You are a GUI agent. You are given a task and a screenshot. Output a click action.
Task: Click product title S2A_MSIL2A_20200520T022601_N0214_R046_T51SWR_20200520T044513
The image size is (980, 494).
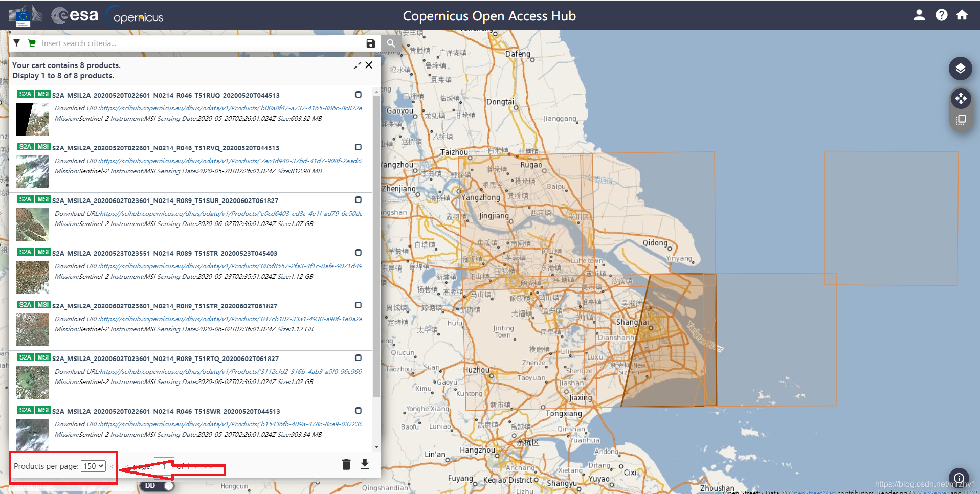point(166,412)
